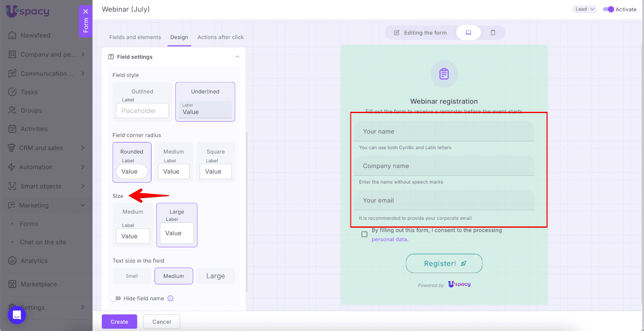The width and height of the screenshot is (644, 331).
Task: Click the Groups people icon
Action: [x=12, y=110]
